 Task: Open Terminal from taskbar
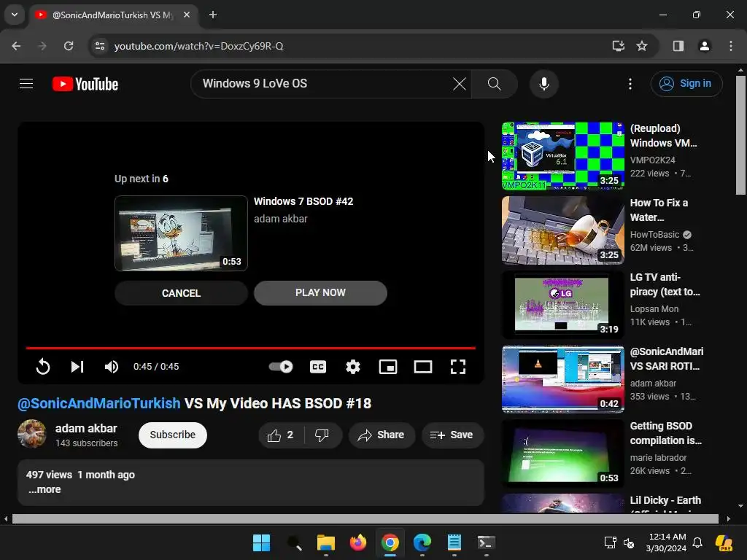point(487,542)
